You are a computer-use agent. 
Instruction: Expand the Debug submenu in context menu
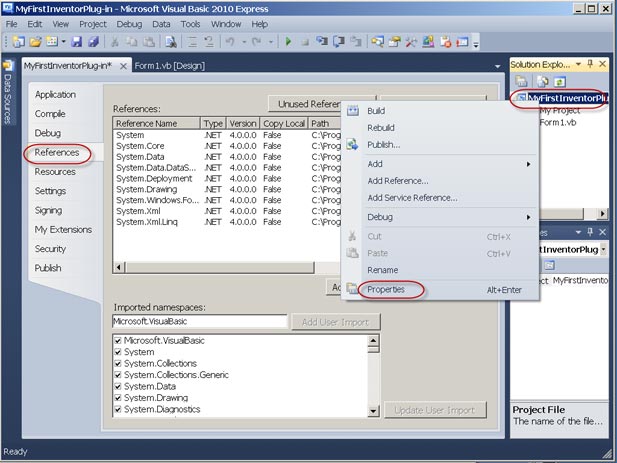click(x=528, y=217)
